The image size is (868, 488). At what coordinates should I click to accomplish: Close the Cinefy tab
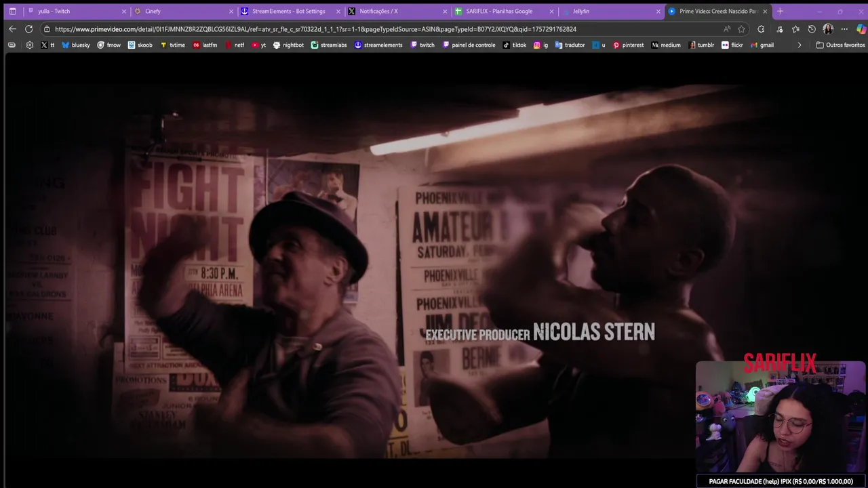click(x=231, y=12)
